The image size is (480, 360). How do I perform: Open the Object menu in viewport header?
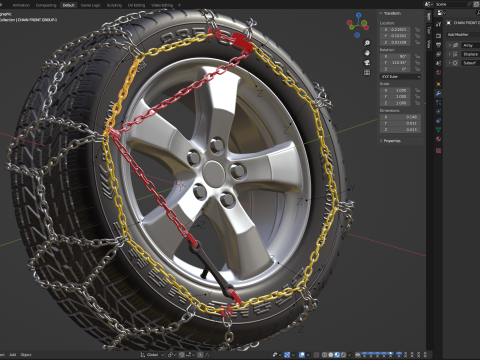tap(26, 355)
